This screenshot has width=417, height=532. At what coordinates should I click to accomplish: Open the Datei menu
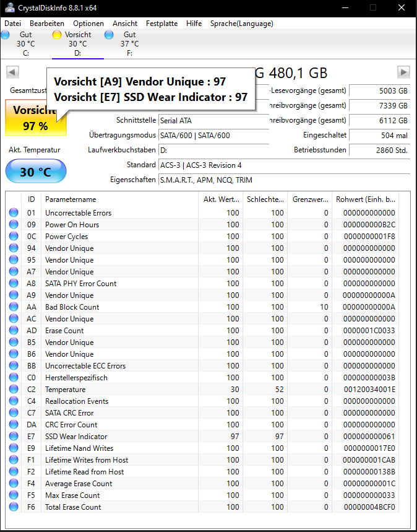13,24
